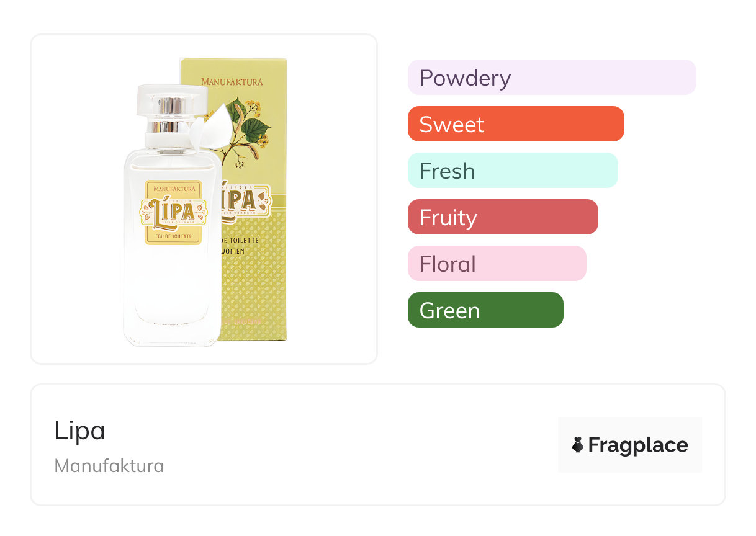
Task: Click the clear lower body of the bottle
Action: coord(172,292)
